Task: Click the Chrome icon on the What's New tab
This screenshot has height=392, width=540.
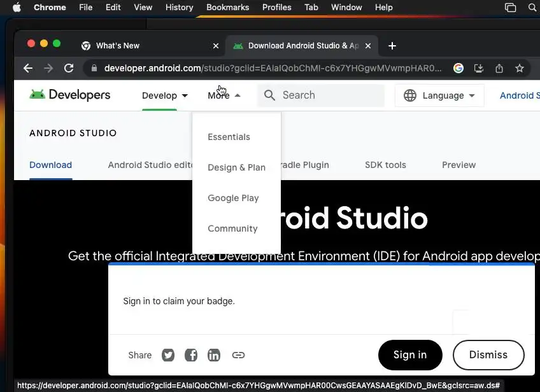Action: point(86,46)
